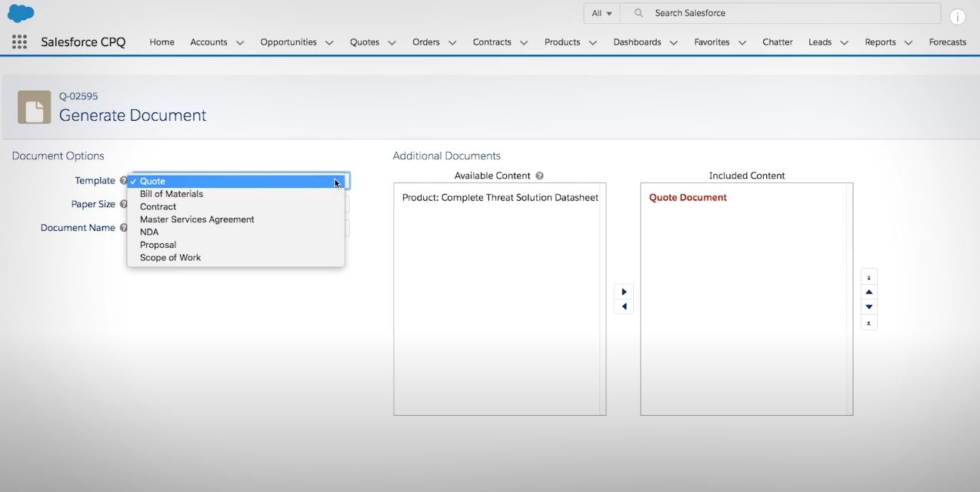Click the Included Content list scrollbar
This screenshot has height=492, width=980.
850,299
